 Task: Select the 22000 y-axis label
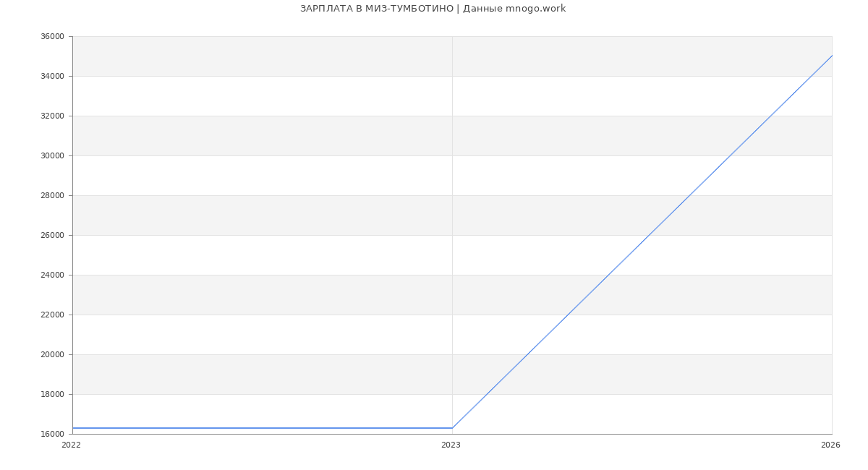coord(52,315)
